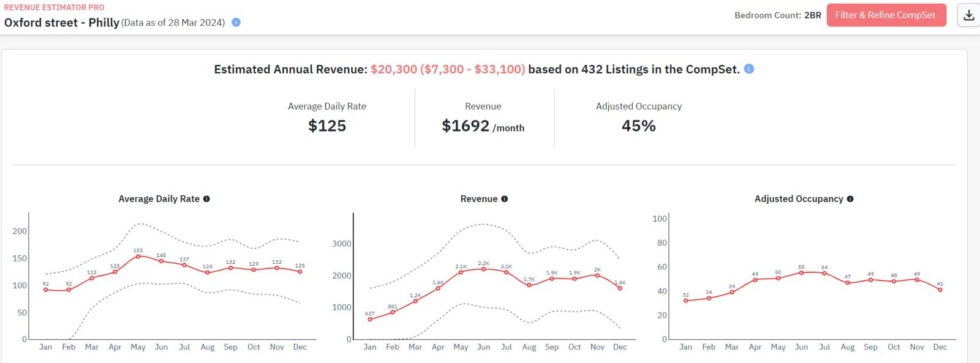
Task: Click the $1692 /month revenue value
Action: pos(483,126)
